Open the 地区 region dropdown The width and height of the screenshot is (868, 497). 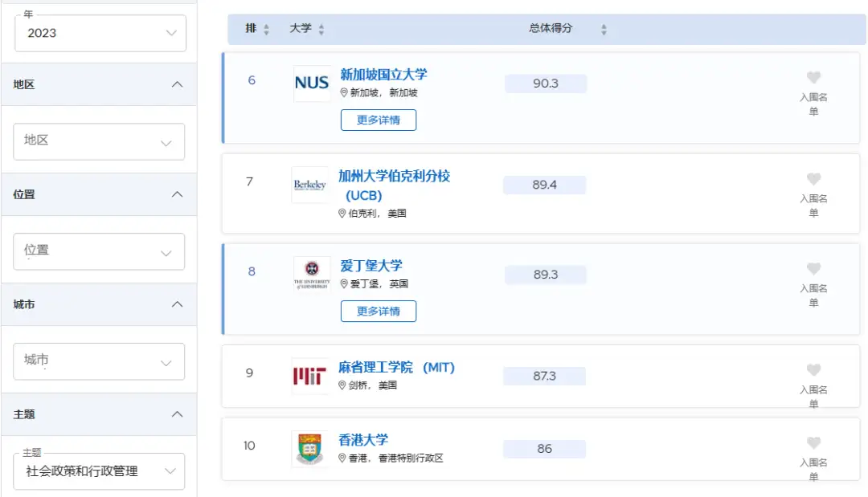[x=100, y=141]
